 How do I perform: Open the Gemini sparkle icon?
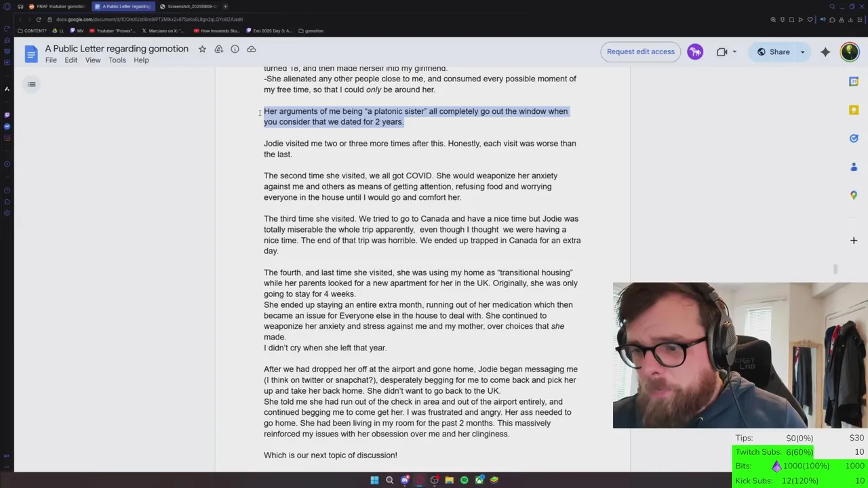coord(825,52)
